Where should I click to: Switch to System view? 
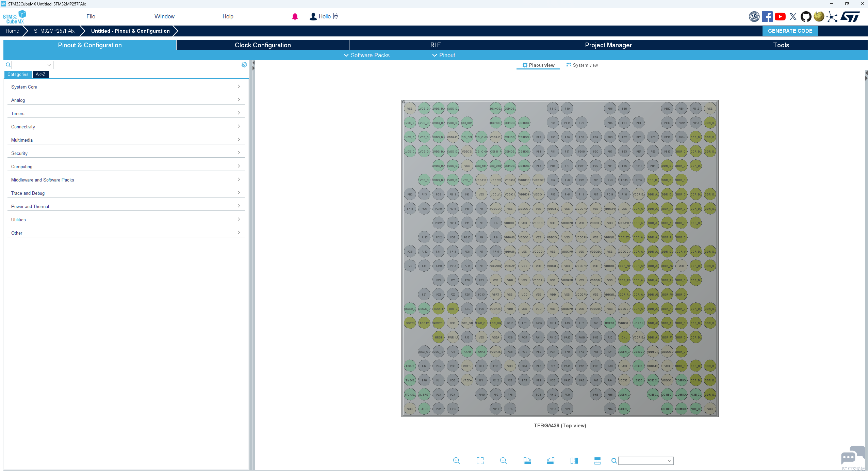point(582,65)
